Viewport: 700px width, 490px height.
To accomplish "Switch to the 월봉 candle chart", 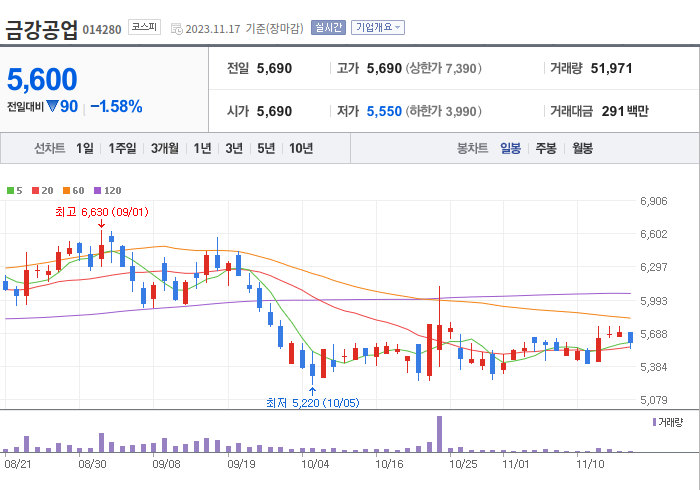I will tap(583, 148).
